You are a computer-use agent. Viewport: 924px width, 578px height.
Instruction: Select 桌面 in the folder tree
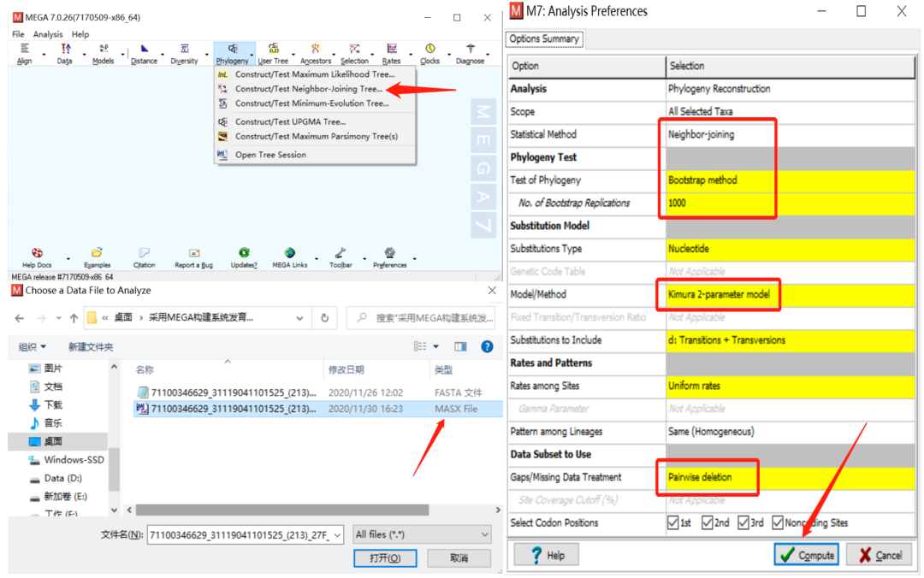point(58,441)
